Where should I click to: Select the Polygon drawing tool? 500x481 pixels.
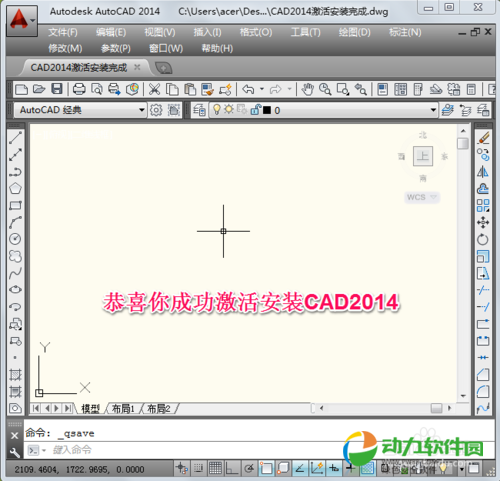point(15,188)
